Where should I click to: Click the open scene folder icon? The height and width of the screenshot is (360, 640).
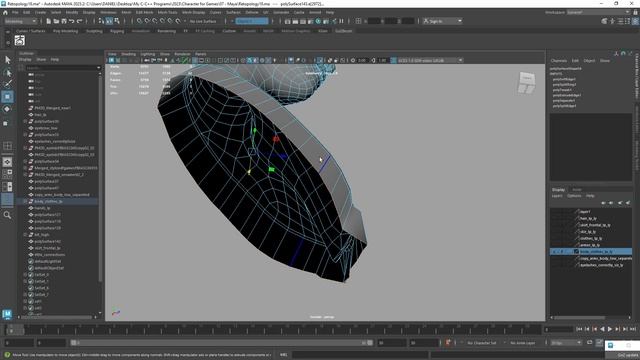pos(56,21)
